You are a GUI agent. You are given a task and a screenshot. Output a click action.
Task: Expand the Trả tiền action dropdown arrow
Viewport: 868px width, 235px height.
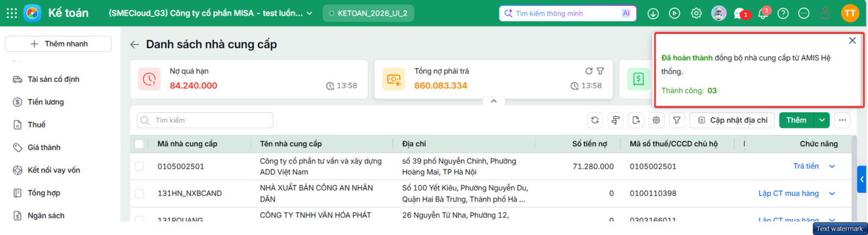point(832,166)
